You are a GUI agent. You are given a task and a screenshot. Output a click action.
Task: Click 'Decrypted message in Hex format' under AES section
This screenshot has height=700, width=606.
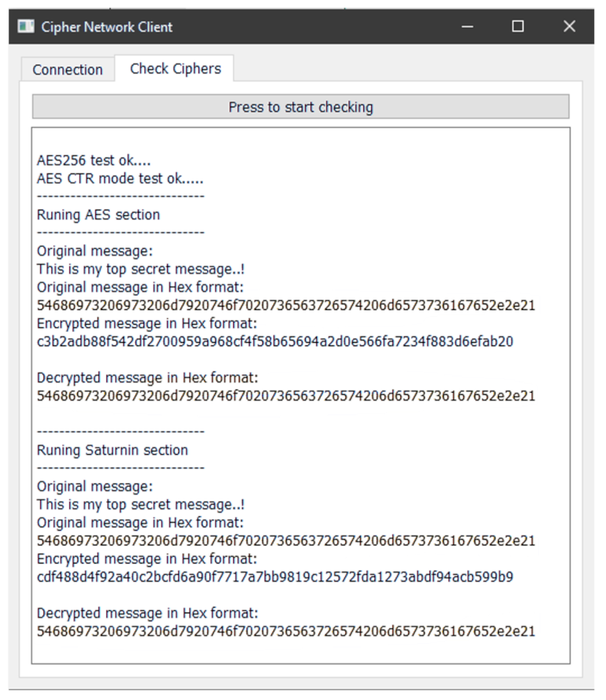(x=147, y=378)
